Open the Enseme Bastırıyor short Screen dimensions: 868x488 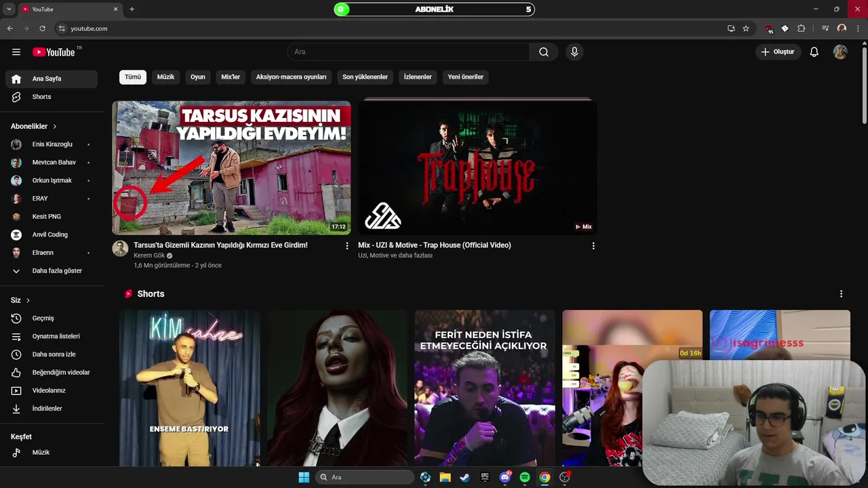pos(190,388)
